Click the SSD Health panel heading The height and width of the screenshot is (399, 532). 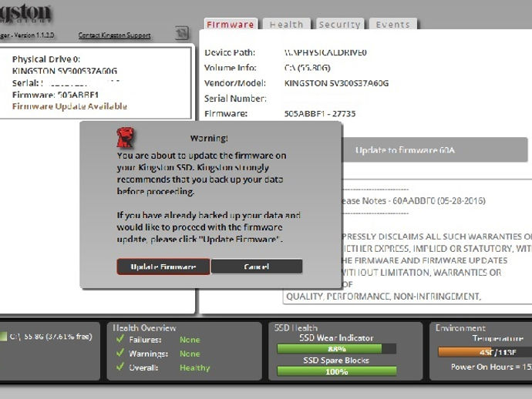(296, 328)
